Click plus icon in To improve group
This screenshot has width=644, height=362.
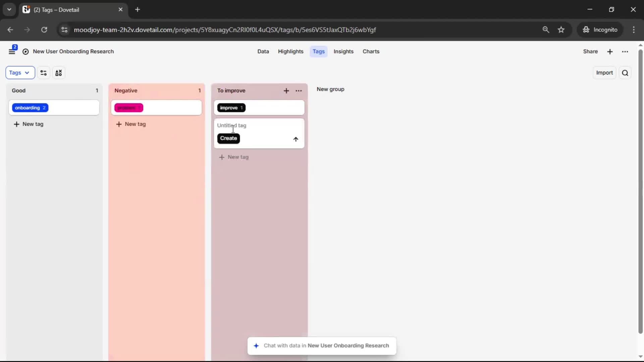tap(286, 91)
